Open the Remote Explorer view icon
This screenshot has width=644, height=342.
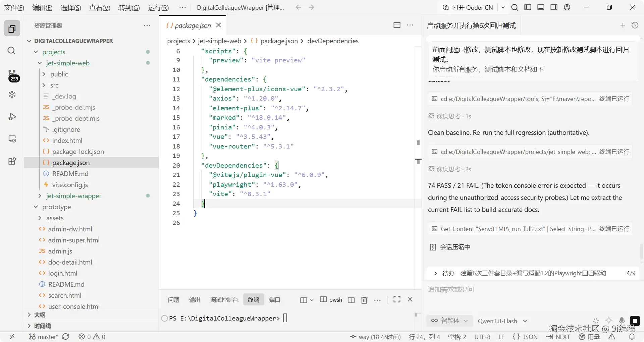pyautogui.click(x=12, y=139)
